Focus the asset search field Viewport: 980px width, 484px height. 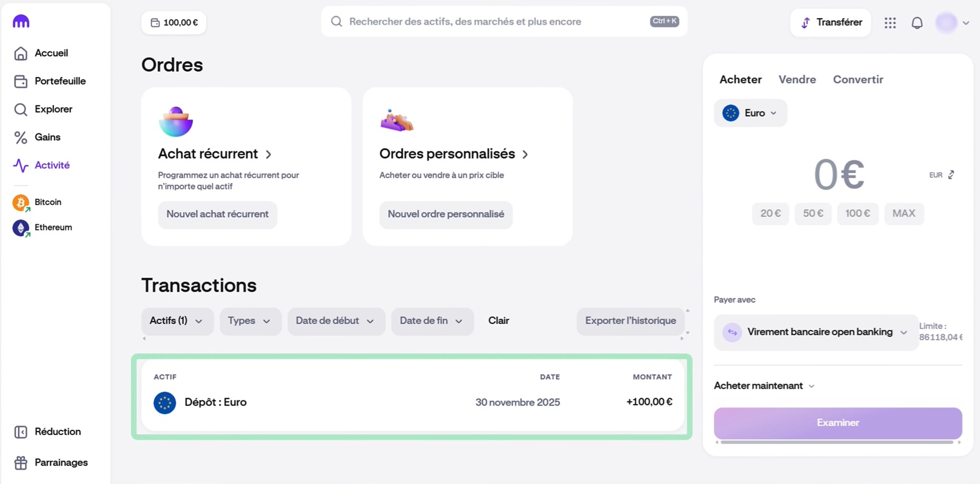click(504, 21)
